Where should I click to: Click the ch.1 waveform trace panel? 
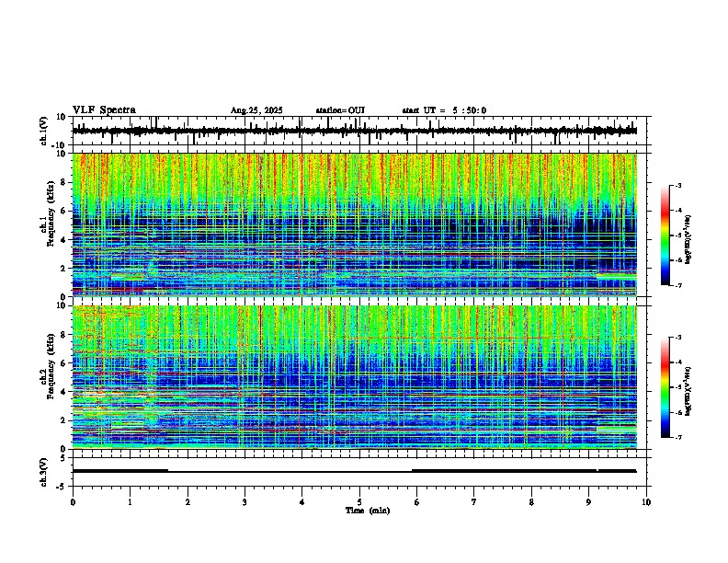pos(359,131)
